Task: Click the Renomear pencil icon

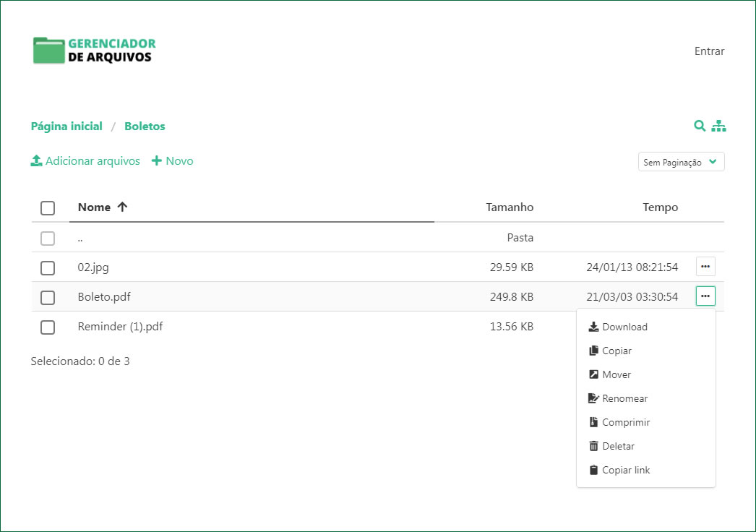Action: (593, 398)
